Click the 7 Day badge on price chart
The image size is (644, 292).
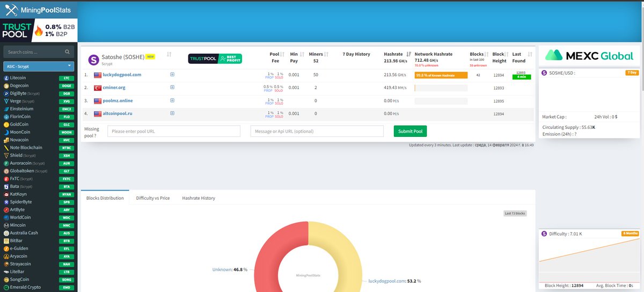[632, 72]
